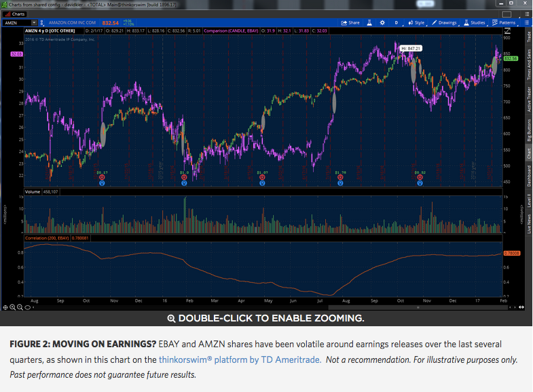The image size is (533, 392).
Task: Click the blue lightbulb icon under $0.17
Action: (x=102, y=183)
